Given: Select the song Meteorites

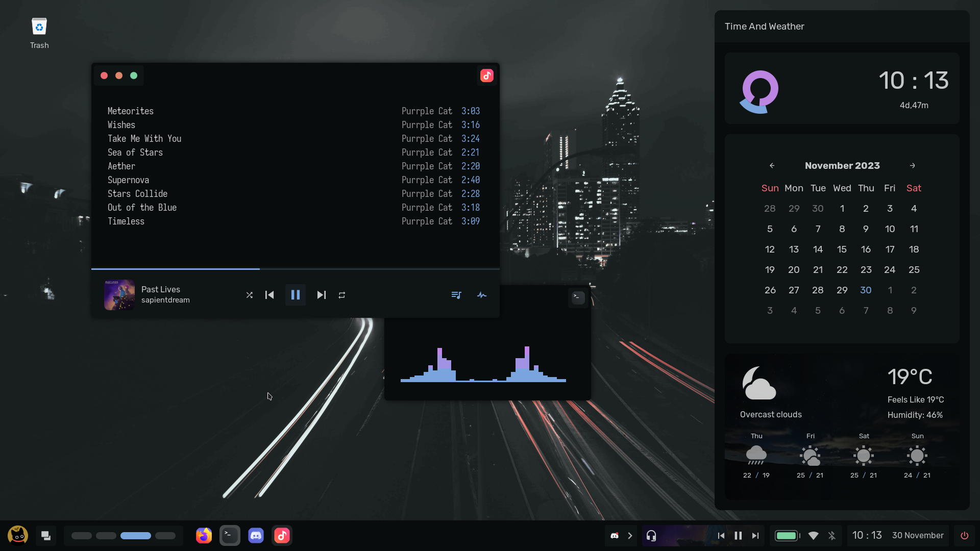Looking at the screenshot, I should (x=293, y=111).
